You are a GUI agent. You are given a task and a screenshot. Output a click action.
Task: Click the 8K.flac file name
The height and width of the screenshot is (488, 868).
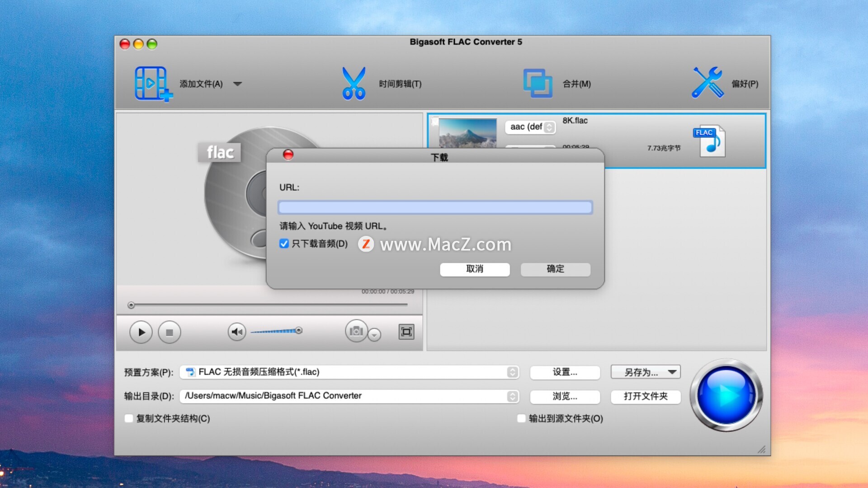pos(575,121)
